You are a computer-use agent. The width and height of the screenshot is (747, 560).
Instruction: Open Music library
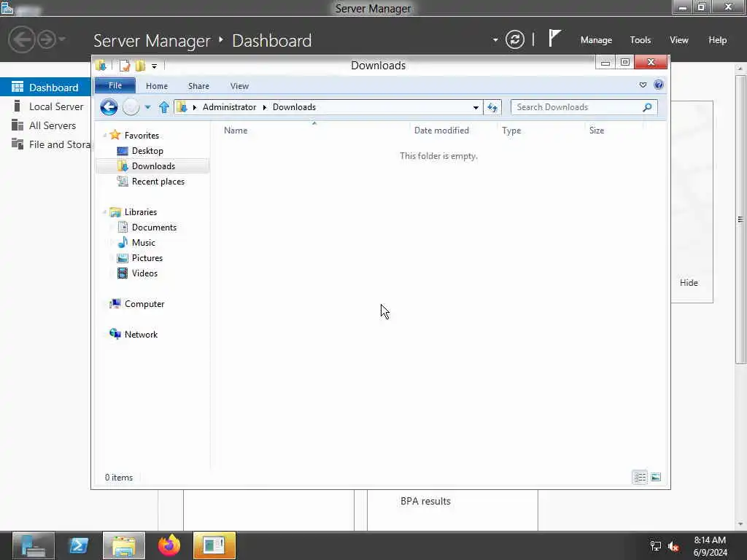pyautogui.click(x=144, y=242)
